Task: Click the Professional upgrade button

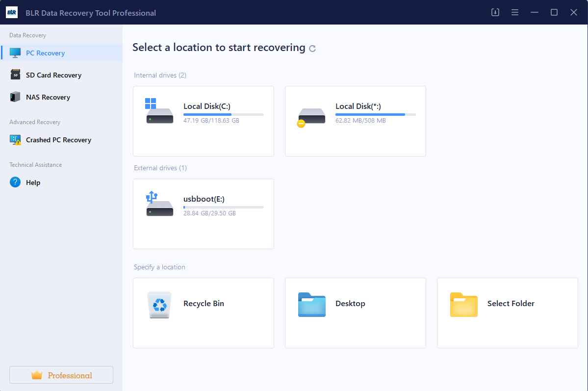Action: [61, 374]
